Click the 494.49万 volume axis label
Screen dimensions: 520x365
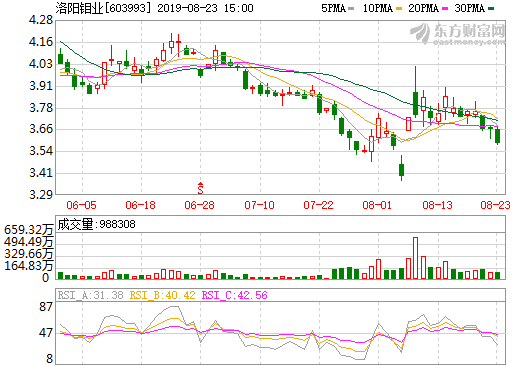[x=28, y=242]
